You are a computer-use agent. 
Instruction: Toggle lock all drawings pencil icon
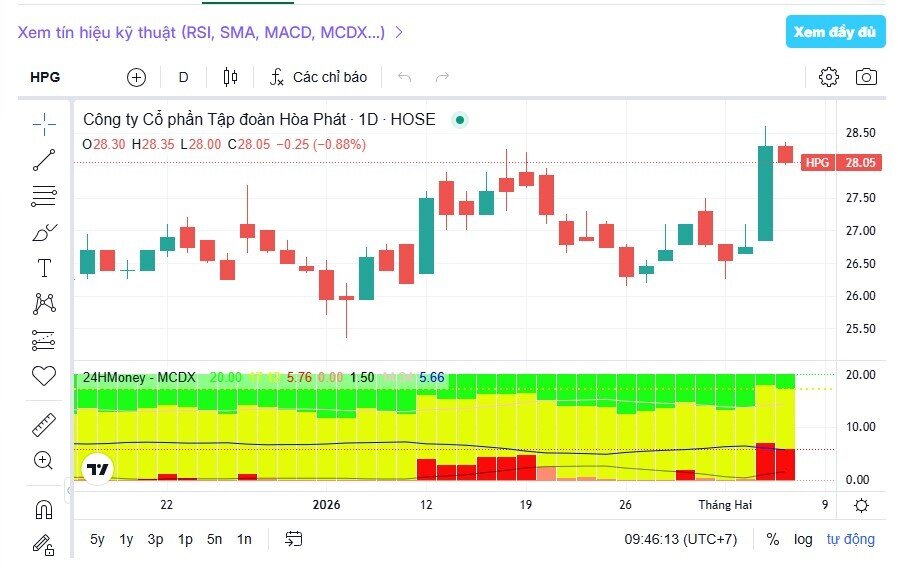tap(44, 545)
